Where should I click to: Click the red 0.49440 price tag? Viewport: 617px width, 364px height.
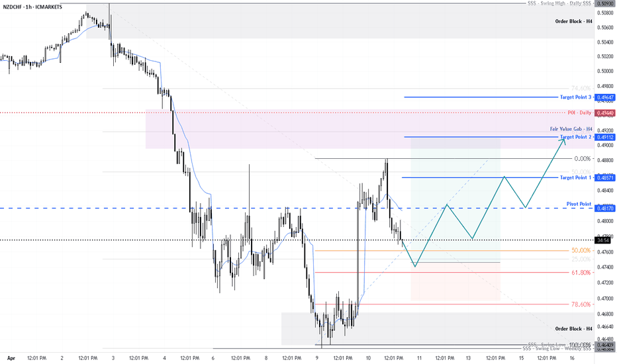pyautogui.click(x=605, y=113)
